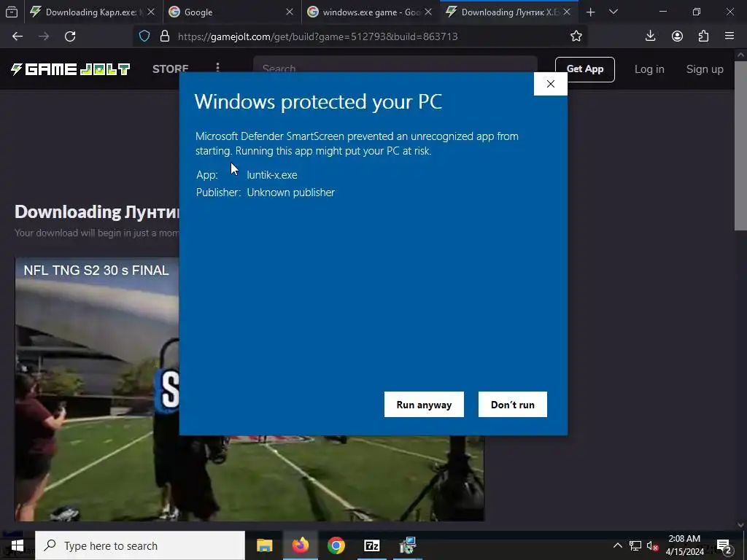Go back to previous page in browser

coord(18,36)
